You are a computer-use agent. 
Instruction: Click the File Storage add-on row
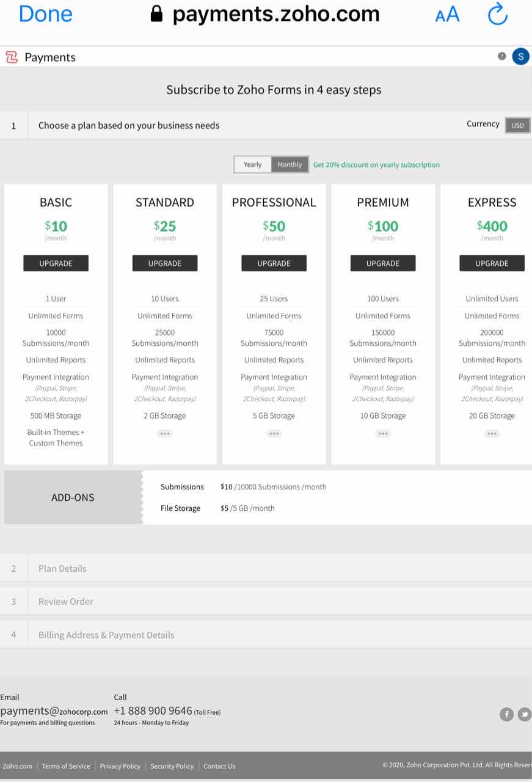[x=217, y=508]
